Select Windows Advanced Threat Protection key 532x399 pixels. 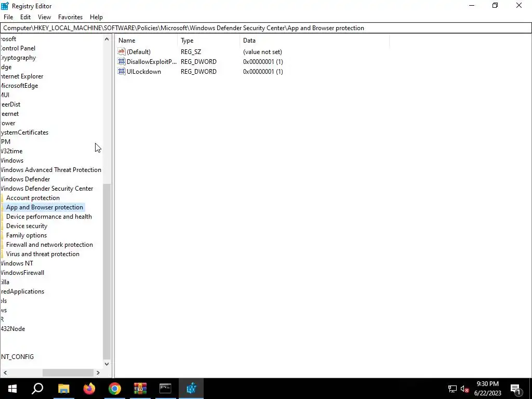pyautogui.click(x=51, y=170)
